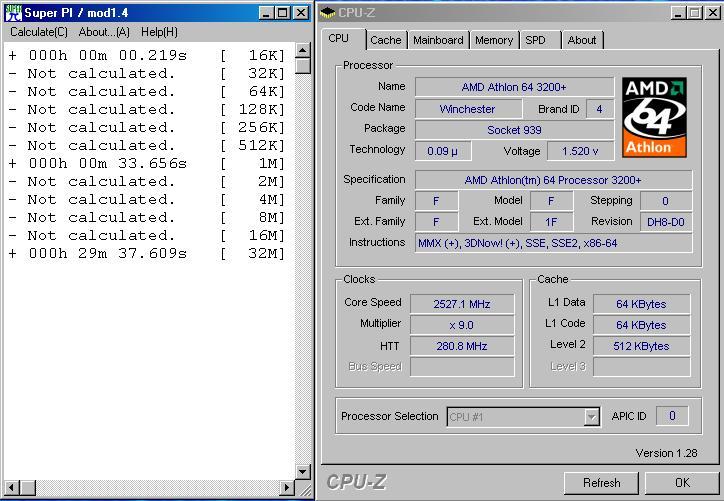This screenshot has height=501, width=724.
Task: Click the CPU-Z chip icon in title bar
Action: point(327,13)
